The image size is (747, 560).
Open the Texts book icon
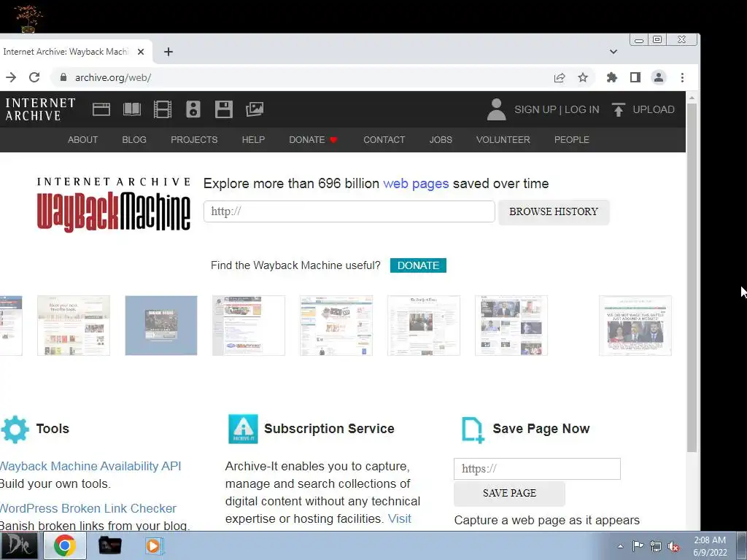(x=132, y=109)
